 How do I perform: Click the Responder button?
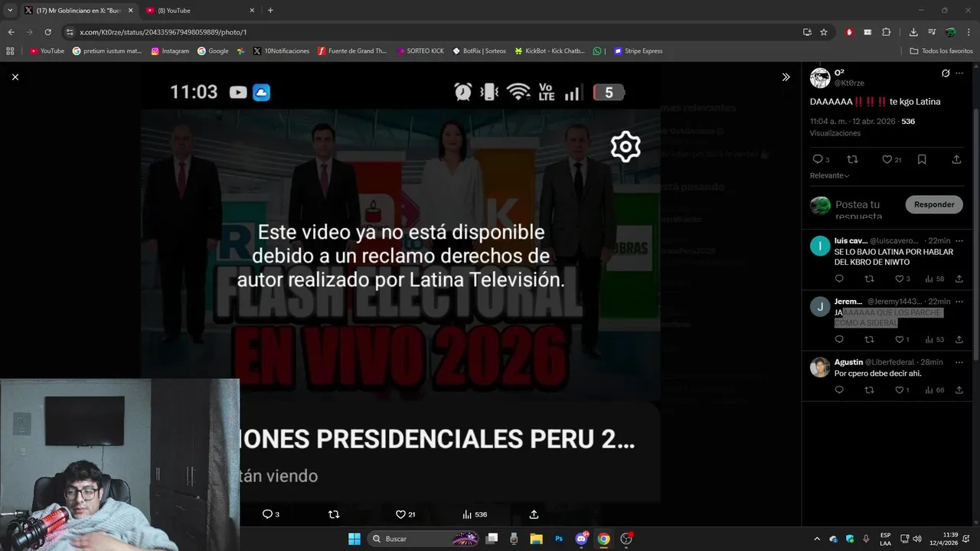[934, 204]
